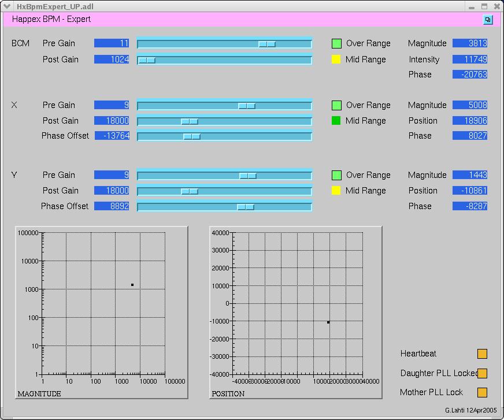Maximize the HxBpmExpert window

484,6
